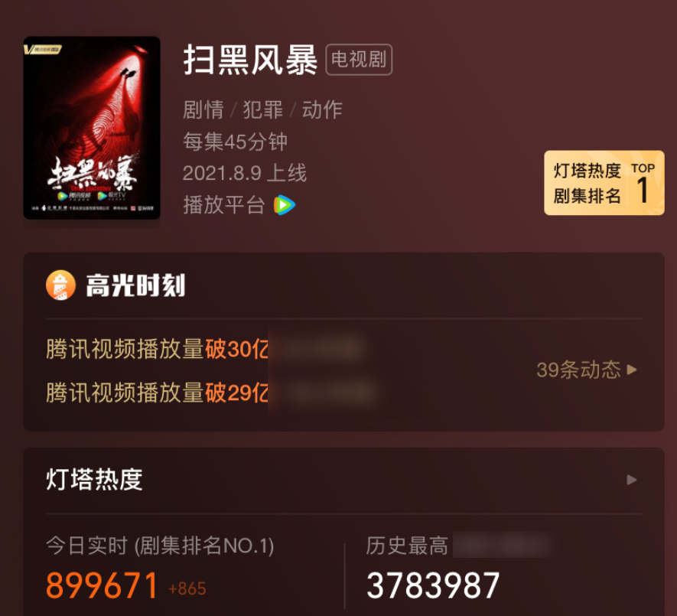This screenshot has height=616, width=677.
Task: Select the 动作 genre label
Action: pos(322,109)
